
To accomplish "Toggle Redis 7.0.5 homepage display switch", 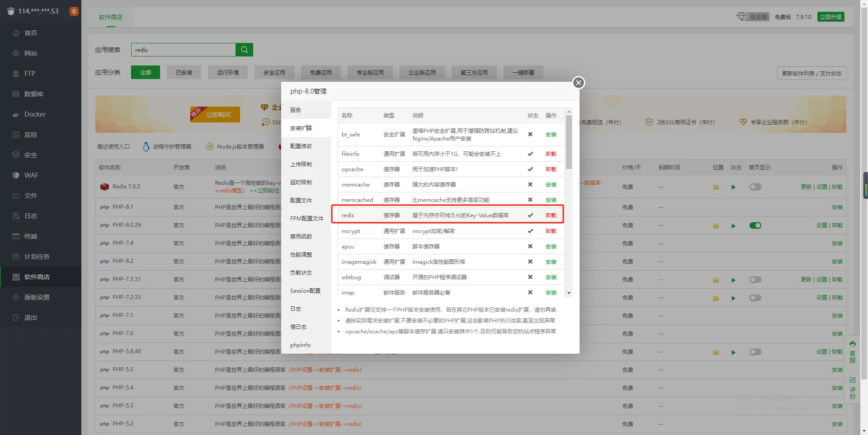I will tap(755, 187).
